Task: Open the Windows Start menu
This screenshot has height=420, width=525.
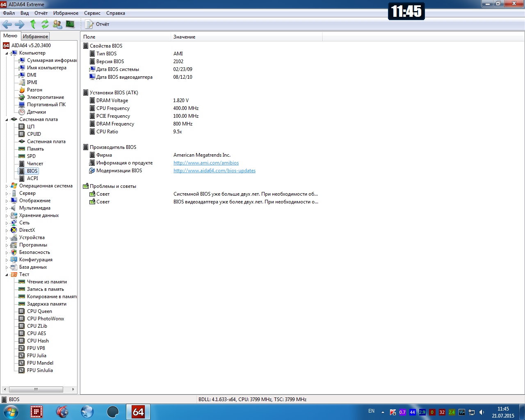Action: tap(11, 412)
